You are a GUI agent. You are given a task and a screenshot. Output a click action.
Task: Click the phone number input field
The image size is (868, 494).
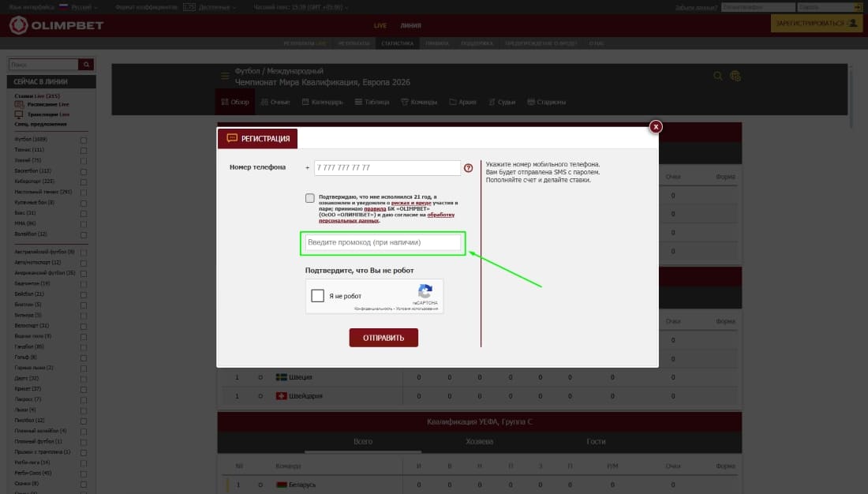[x=387, y=168]
